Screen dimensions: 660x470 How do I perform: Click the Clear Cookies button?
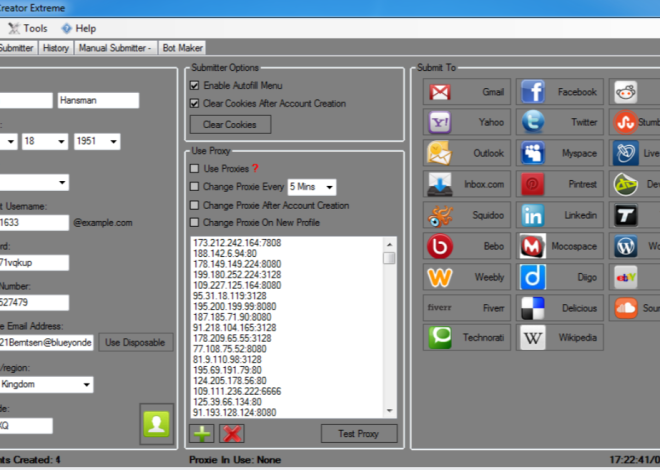click(230, 125)
